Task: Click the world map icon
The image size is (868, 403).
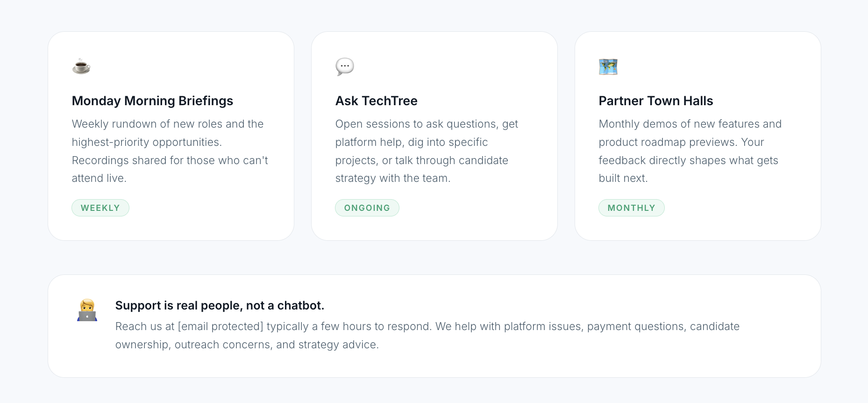Action: click(608, 67)
